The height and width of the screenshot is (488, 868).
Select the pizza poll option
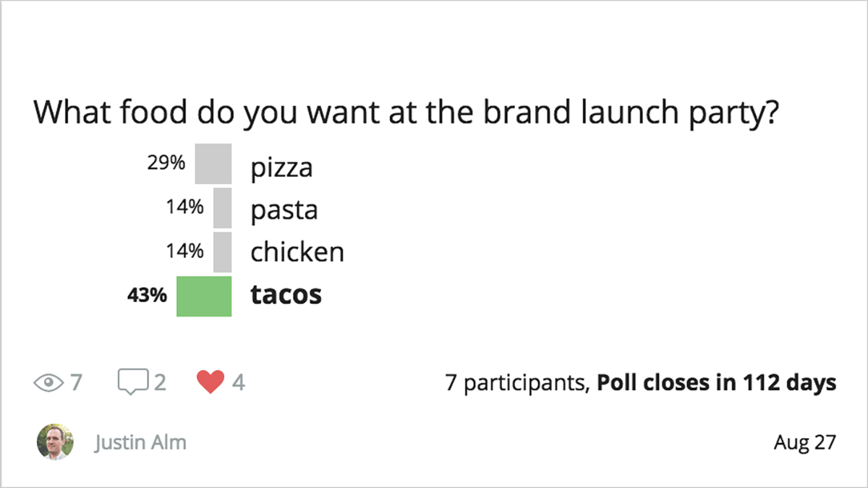282,168
